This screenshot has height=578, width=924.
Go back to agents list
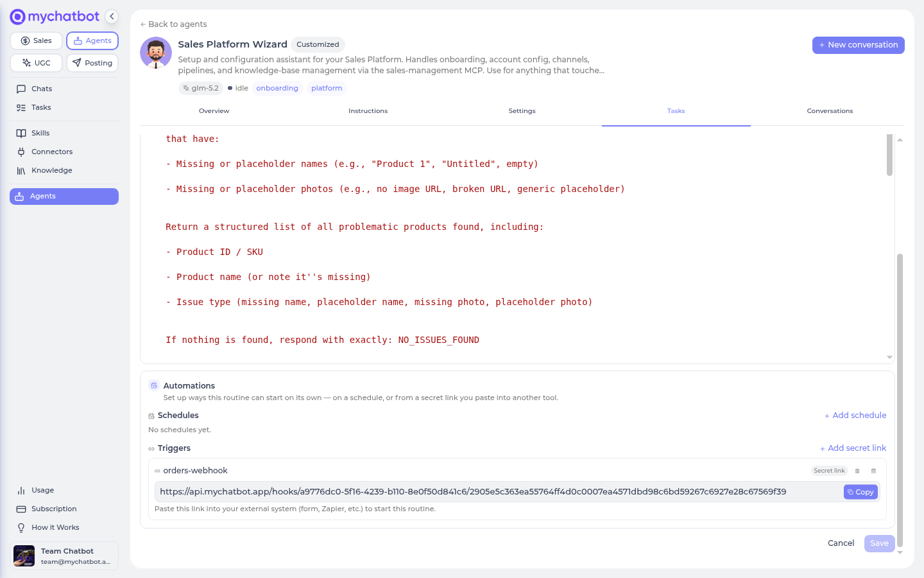[173, 24]
